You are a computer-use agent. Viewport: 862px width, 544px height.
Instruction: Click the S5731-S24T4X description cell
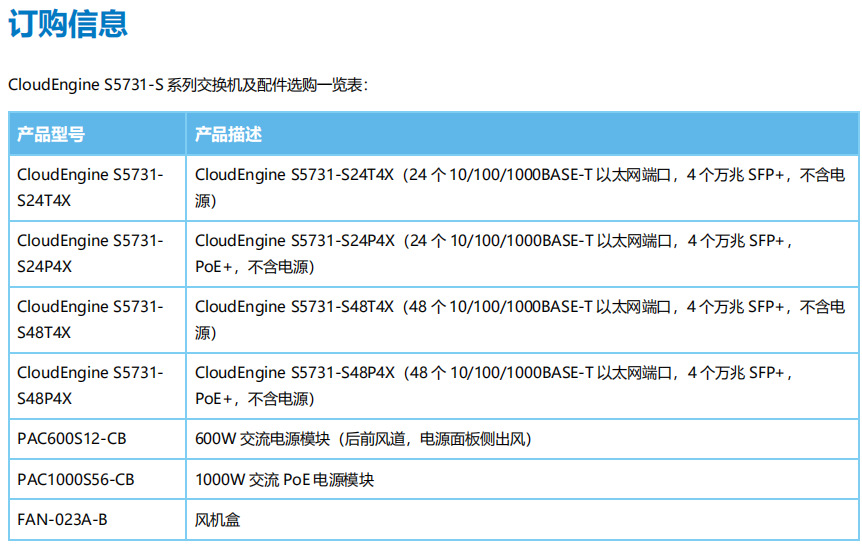click(522, 188)
